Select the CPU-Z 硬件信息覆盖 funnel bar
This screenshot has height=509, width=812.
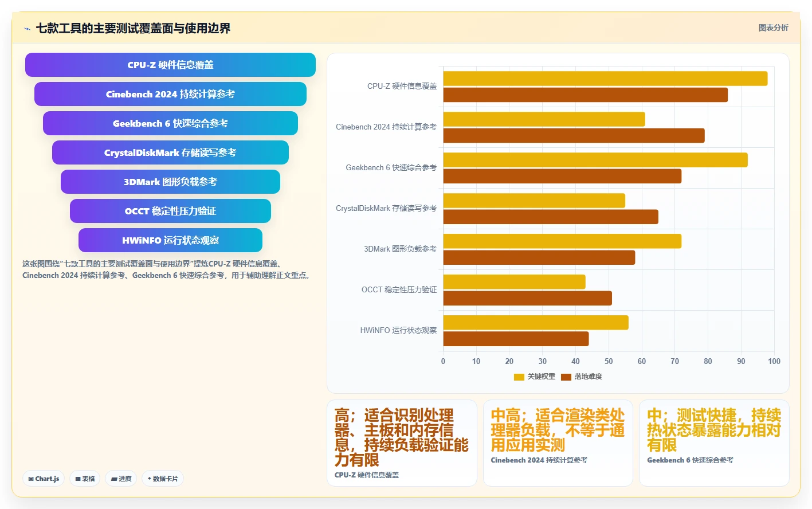click(170, 65)
